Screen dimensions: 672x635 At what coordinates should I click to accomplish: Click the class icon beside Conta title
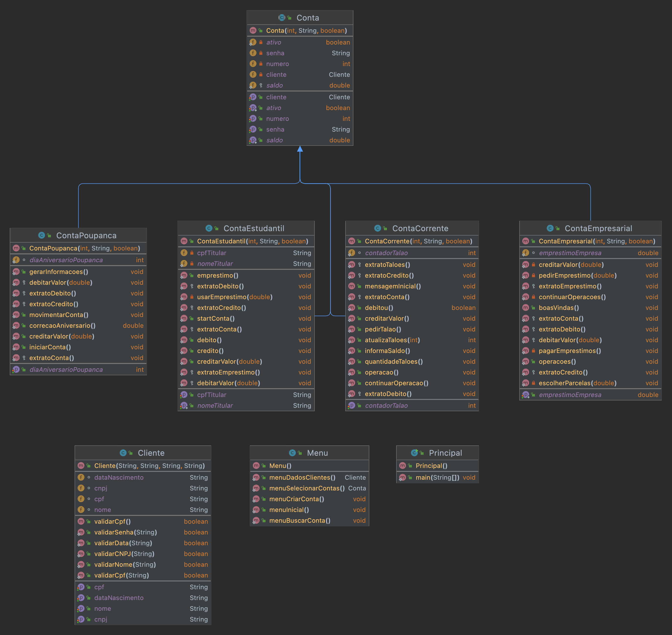[281, 18]
